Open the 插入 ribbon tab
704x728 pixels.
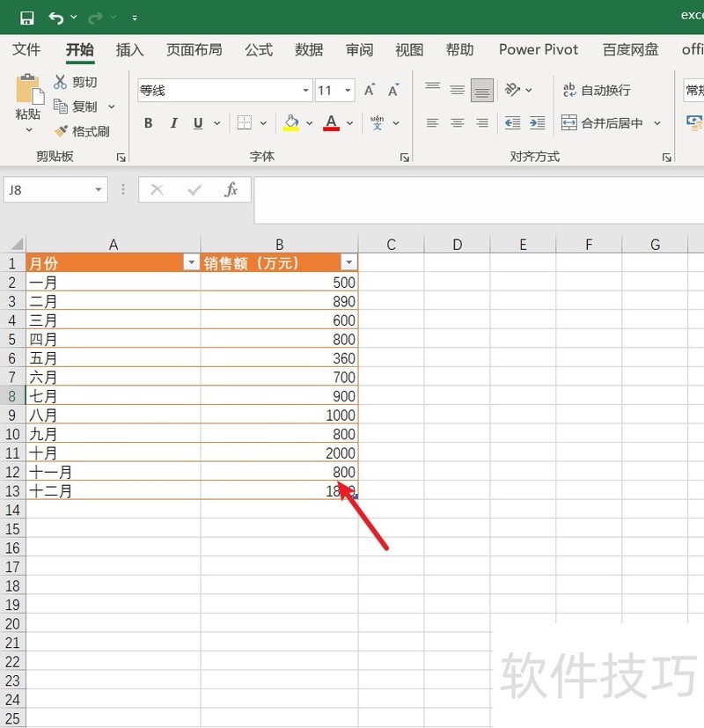coord(130,50)
